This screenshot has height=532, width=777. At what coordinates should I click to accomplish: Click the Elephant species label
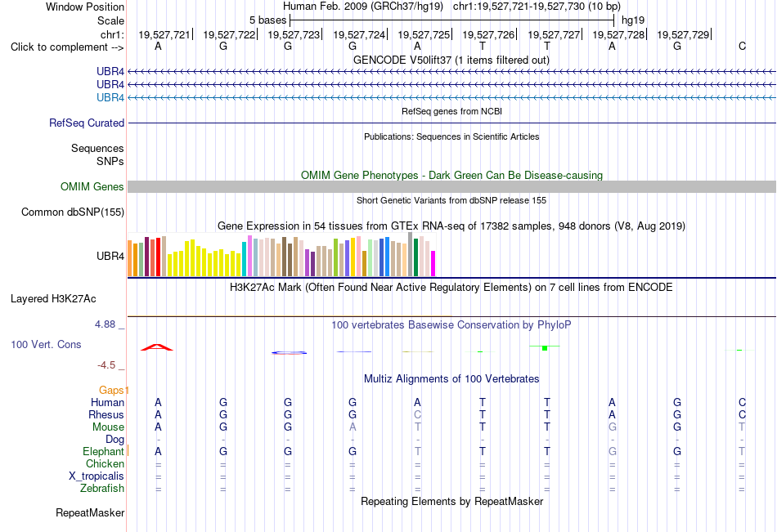click(104, 451)
